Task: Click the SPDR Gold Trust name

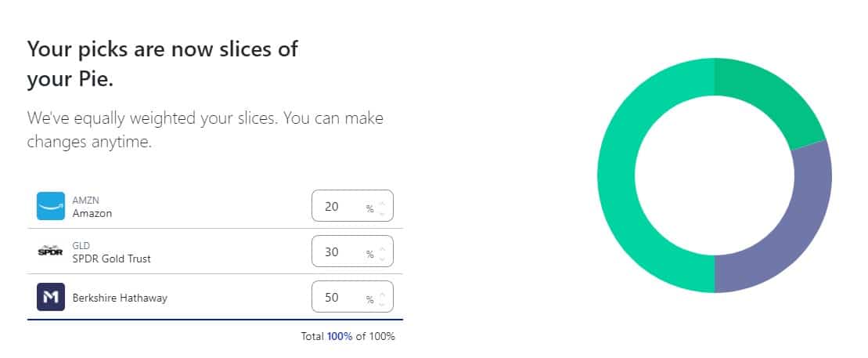Action: [111, 259]
